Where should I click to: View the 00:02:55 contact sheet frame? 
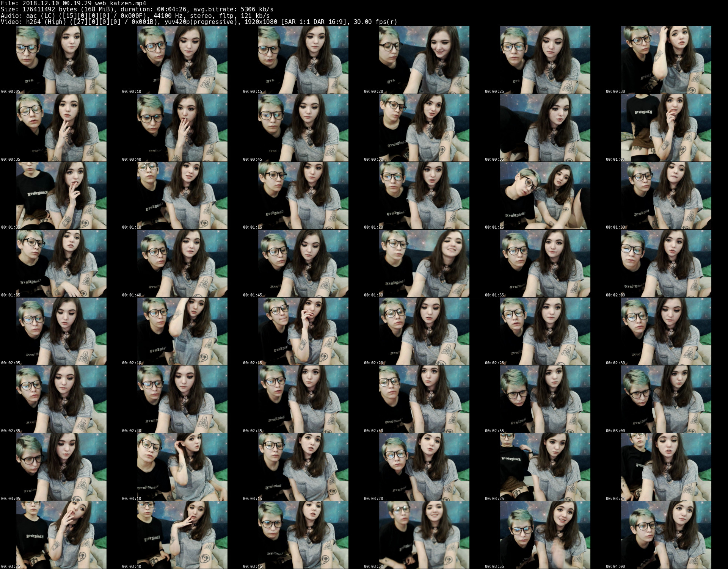pos(545,399)
